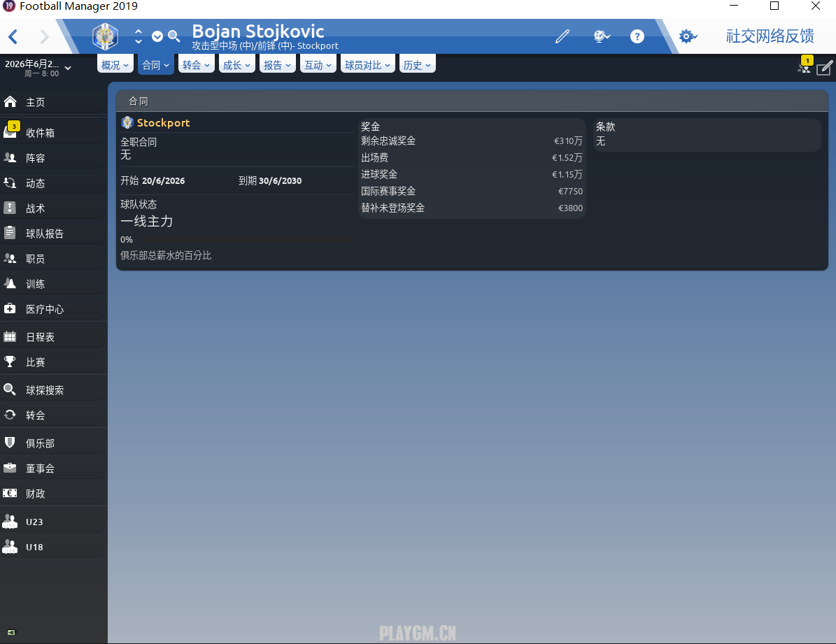This screenshot has height=644, width=836.
Task: Click the 合同 panel header
Action: coord(472,101)
